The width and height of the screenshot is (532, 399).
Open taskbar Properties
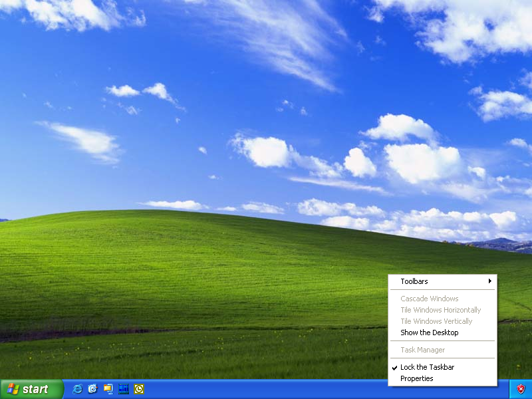point(442,378)
